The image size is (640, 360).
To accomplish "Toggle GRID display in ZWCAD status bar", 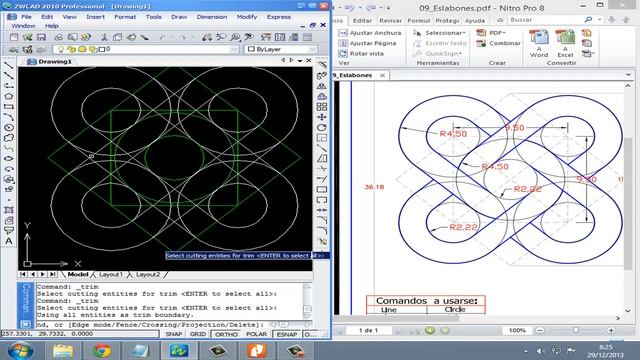I will (198, 334).
